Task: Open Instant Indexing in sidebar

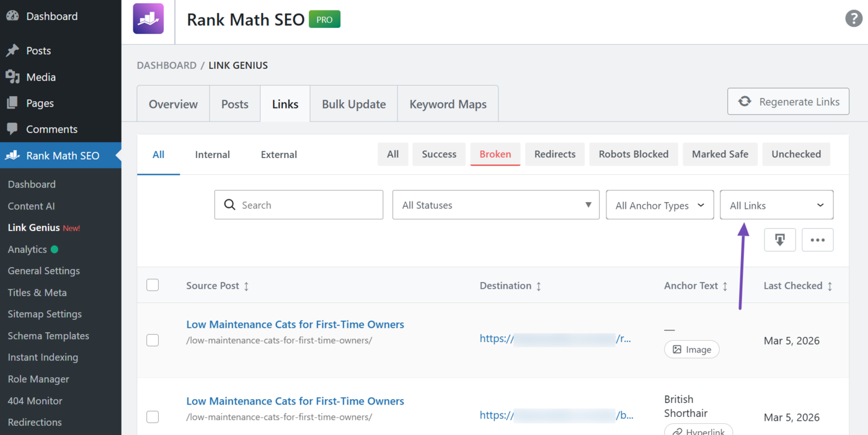Action: pyautogui.click(x=43, y=358)
